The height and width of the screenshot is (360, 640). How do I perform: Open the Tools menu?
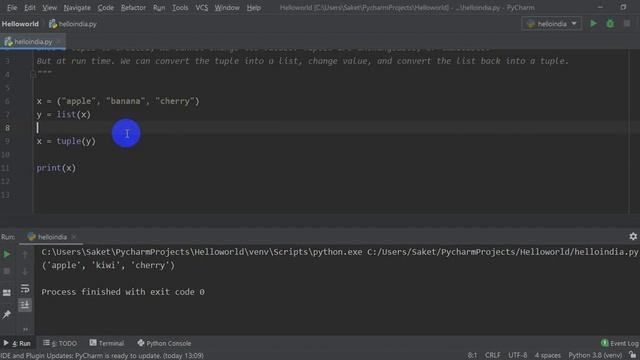point(180,8)
